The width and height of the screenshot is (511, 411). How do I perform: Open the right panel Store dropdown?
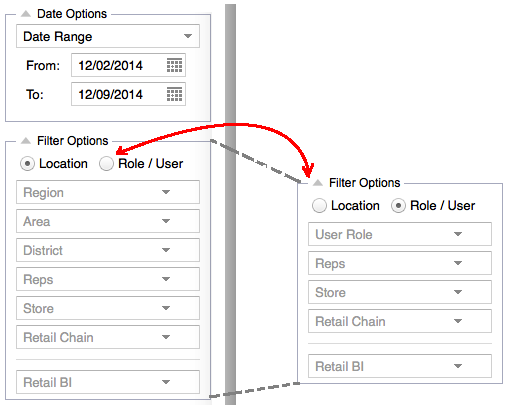click(x=400, y=292)
